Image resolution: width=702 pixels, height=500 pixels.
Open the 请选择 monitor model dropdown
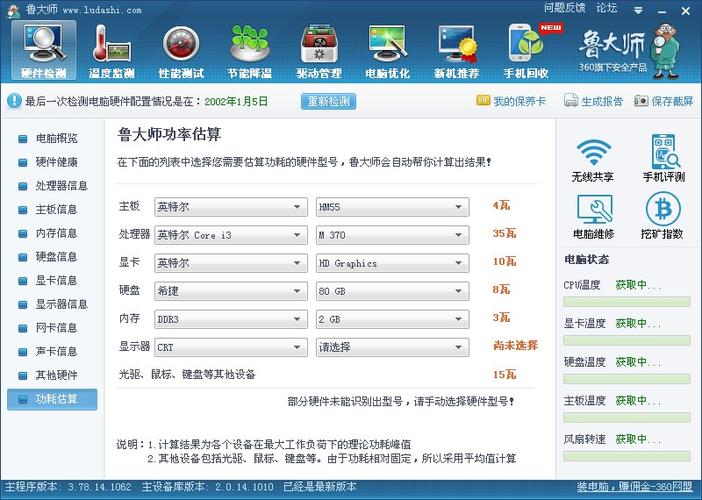(393, 347)
